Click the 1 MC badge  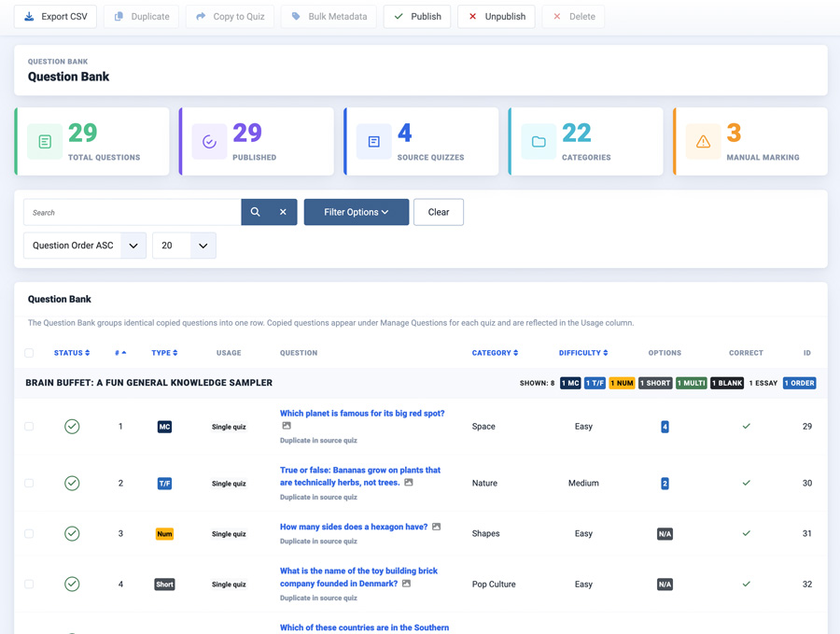(x=570, y=383)
